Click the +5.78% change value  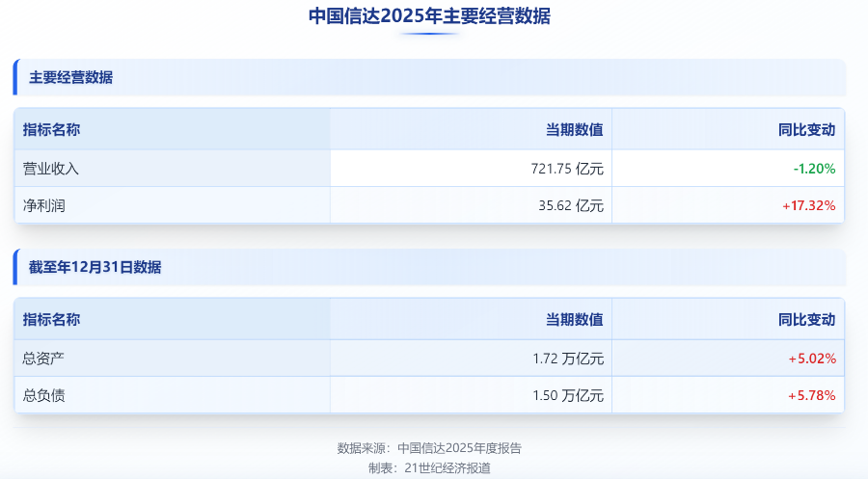(x=812, y=395)
